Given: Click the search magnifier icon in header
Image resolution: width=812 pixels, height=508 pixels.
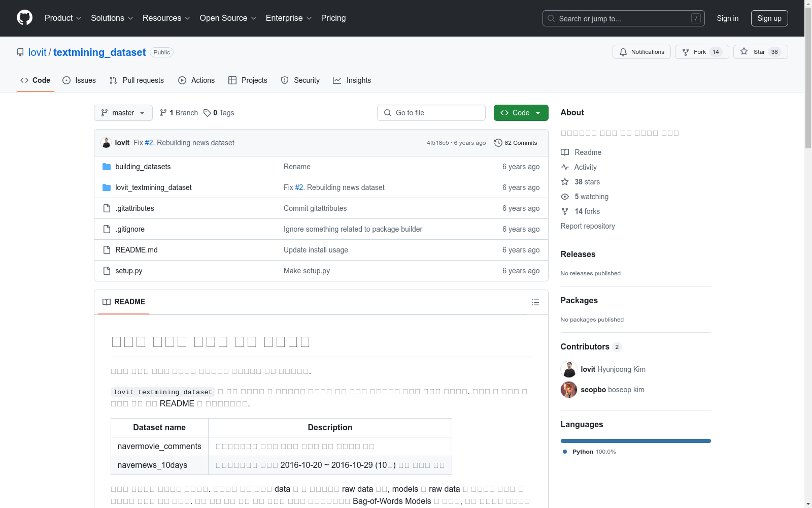Looking at the screenshot, I should [551, 18].
